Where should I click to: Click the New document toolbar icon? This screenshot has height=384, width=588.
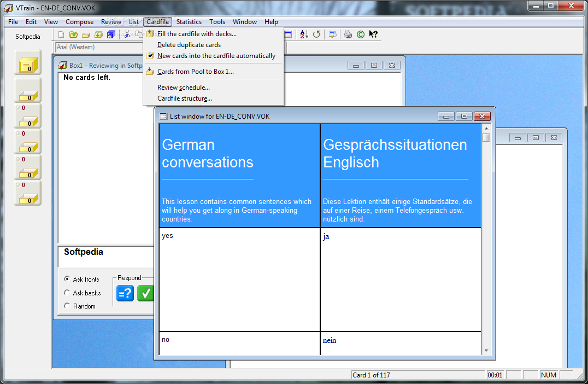(x=61, y=34)
